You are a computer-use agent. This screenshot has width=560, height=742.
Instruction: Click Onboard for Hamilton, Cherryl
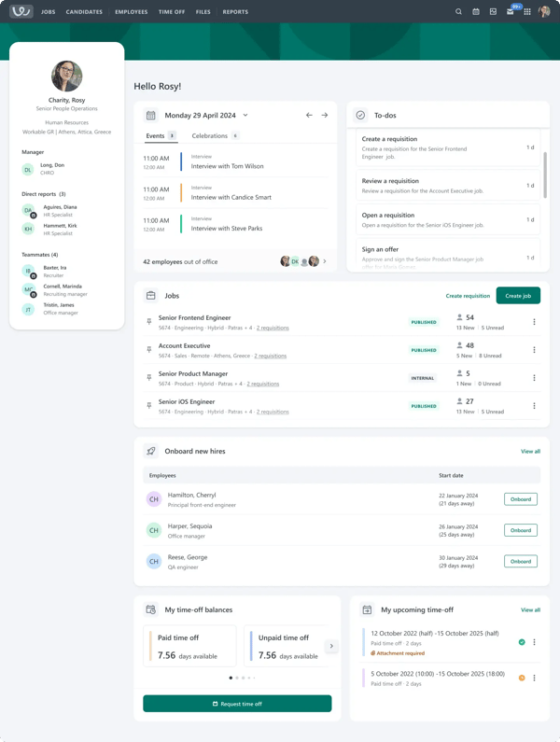(521, 499)
